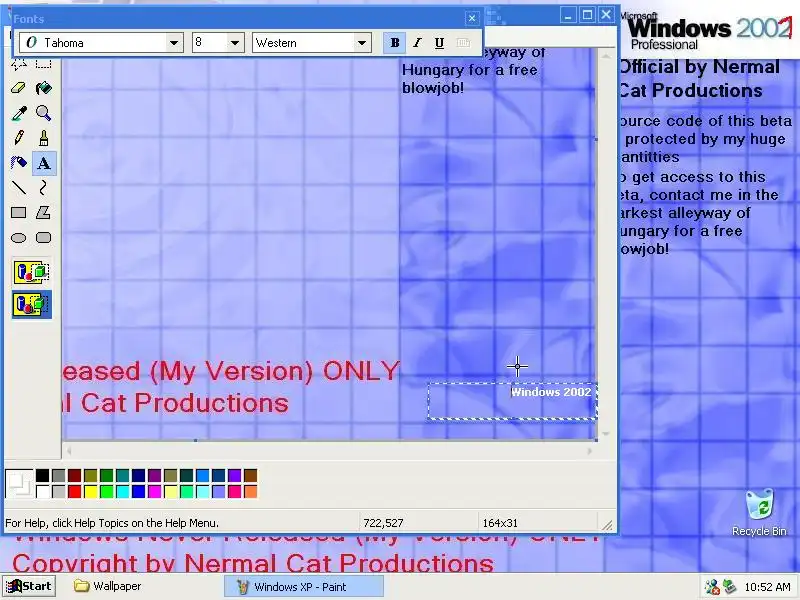Pick bright red from the color palette
Image resolution: width=800 pixels, height=600 pixels.
(x=74, y=492)
